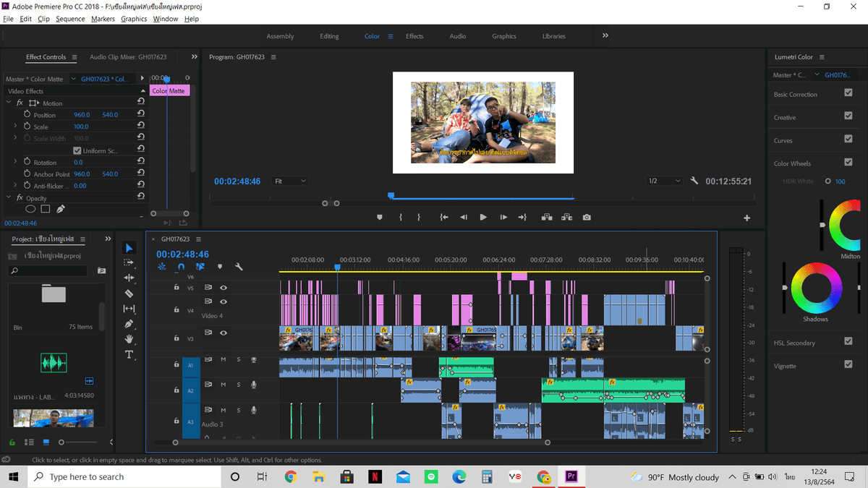
Task: Show more workspaces with the overflow chevron
Action: click(605, 35)
